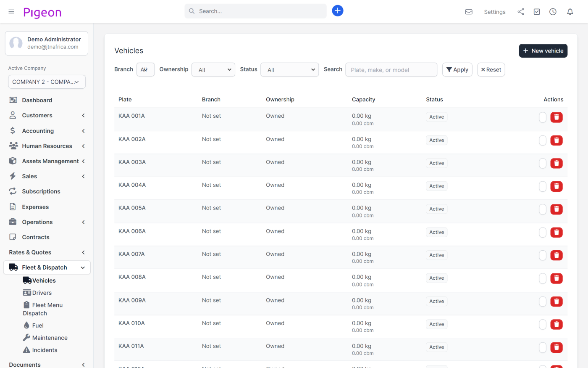Viewport: 588px width, 368px height.
Task: Click the Active badge for KAA 002A
Action: [x=436, y=140]
